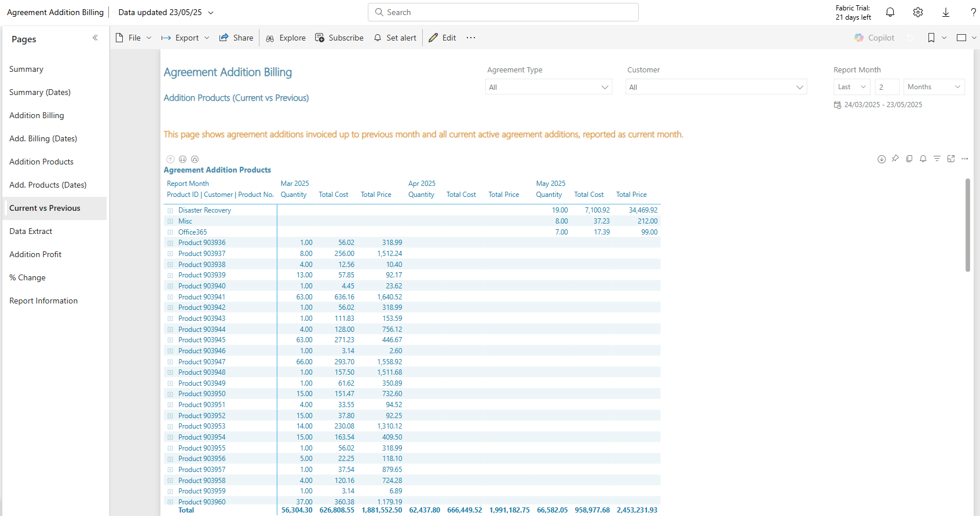Open Customer dropdown
980x516 pixels.
click(x=716, y=87)
